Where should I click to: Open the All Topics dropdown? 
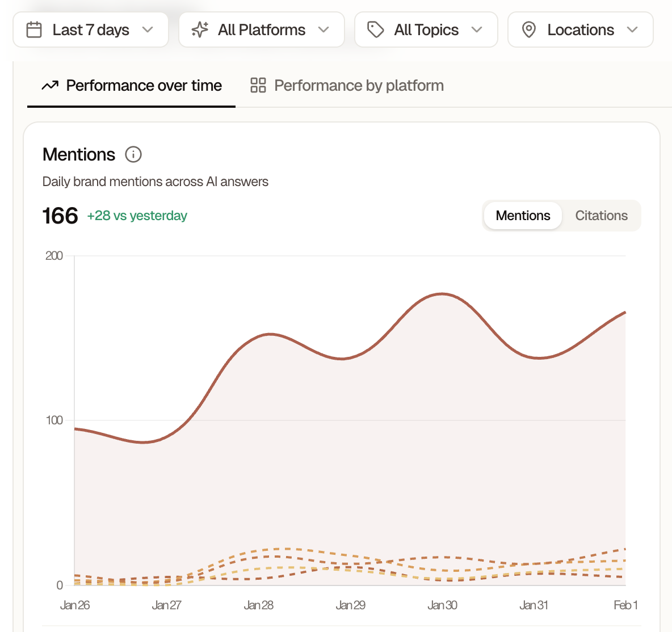coord(426,30)
